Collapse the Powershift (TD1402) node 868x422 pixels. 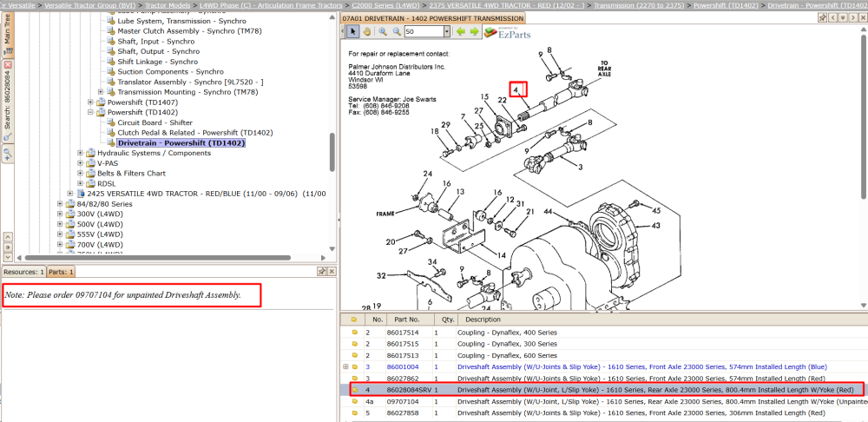coord(90,112)
